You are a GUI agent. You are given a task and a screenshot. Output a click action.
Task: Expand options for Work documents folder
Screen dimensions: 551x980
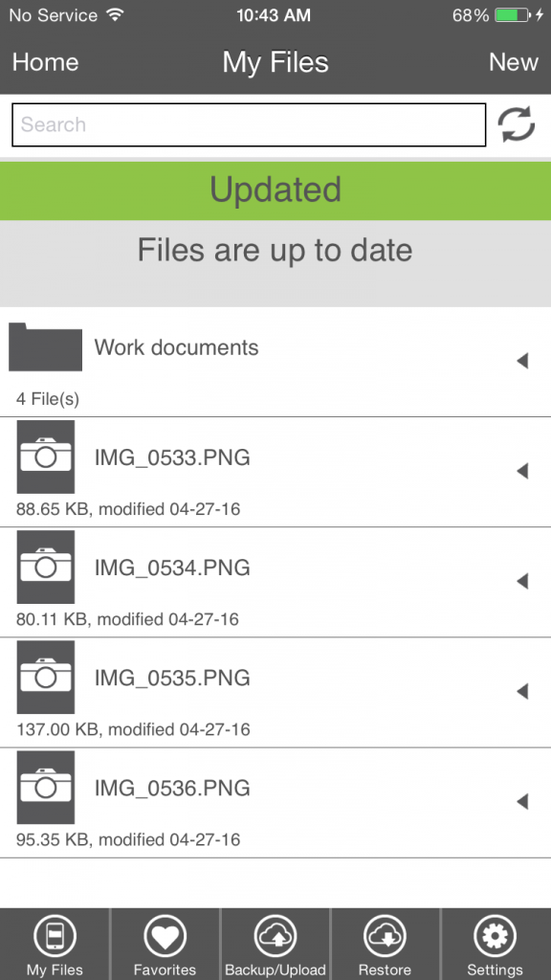[x=523, y=361]
